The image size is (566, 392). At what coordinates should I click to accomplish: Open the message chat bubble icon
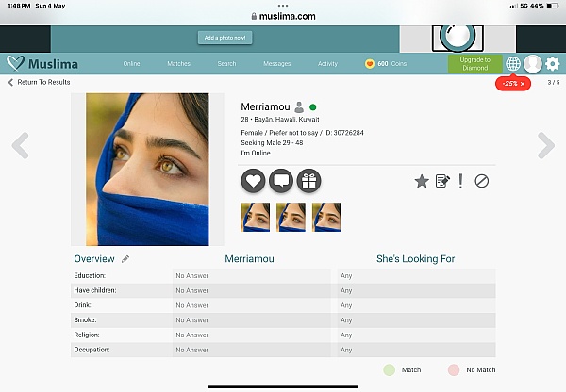281,181
